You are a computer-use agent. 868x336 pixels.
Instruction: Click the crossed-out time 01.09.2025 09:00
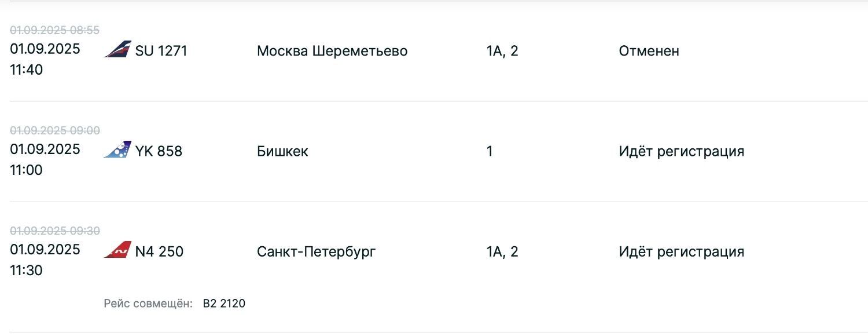(x=55, y=131)
